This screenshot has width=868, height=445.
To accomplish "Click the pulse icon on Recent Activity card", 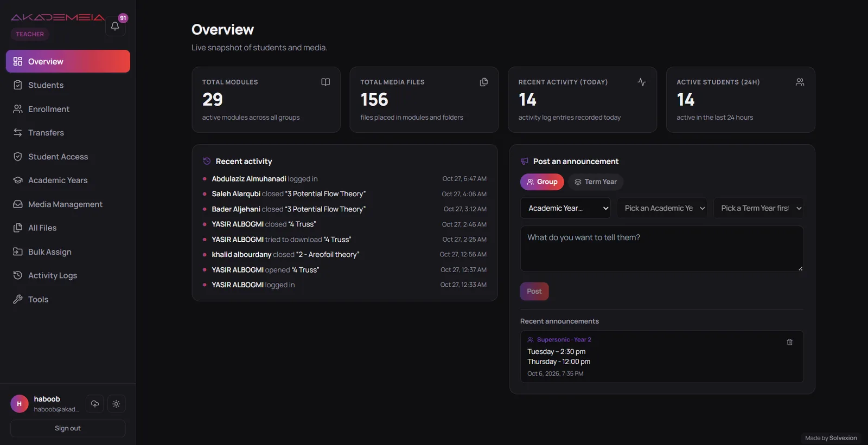I will [x=642, y=82].
